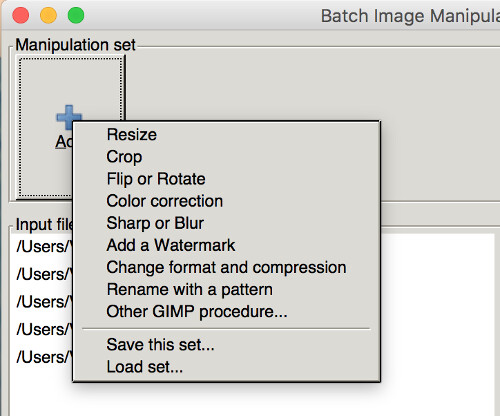The height and width of the screenshot is (416, 500).
Task: Choose Change format and compression
Action: coord(226,267)
